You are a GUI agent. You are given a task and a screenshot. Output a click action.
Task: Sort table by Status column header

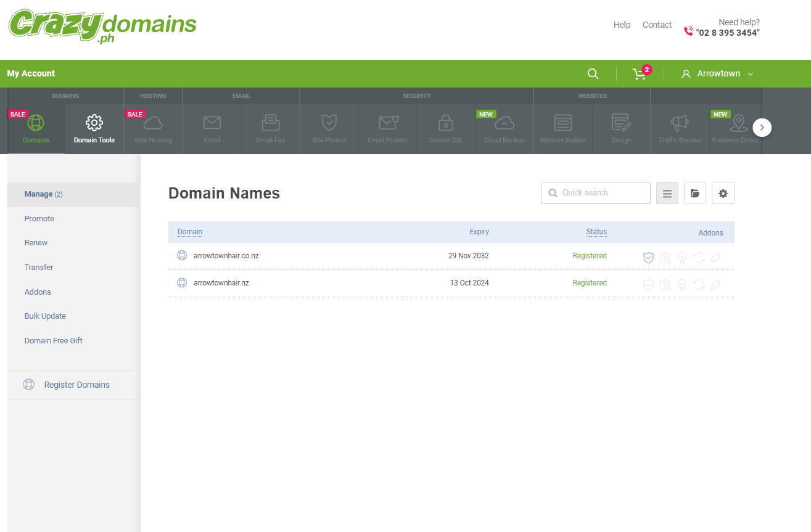596,232
